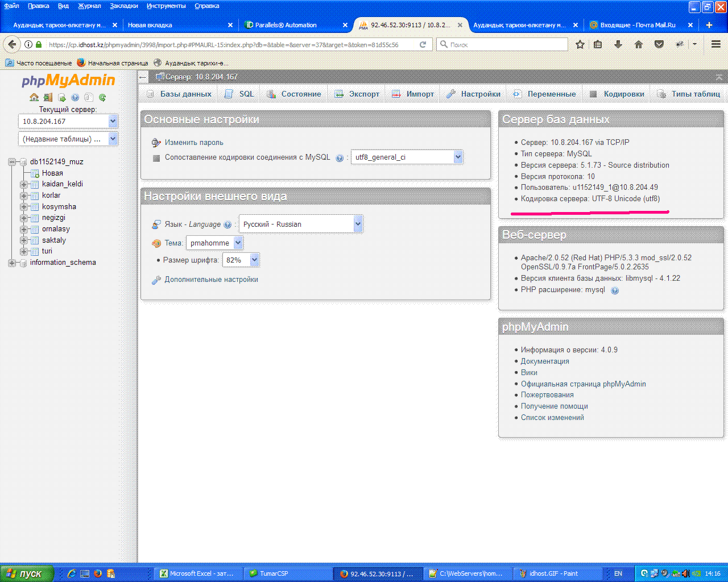Open the Firefox downloads arrow icon

point(618,44)
